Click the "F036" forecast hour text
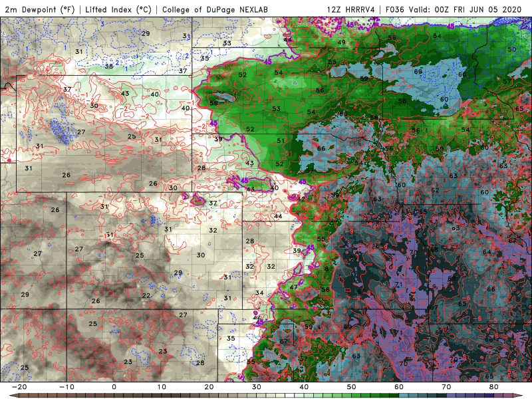The width and height of the screenshot is (532, 399). click(x=395, y=9)
